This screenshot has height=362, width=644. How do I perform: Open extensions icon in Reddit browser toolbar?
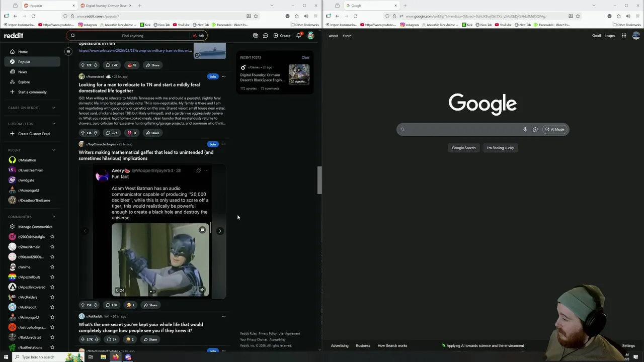point(297,16)
